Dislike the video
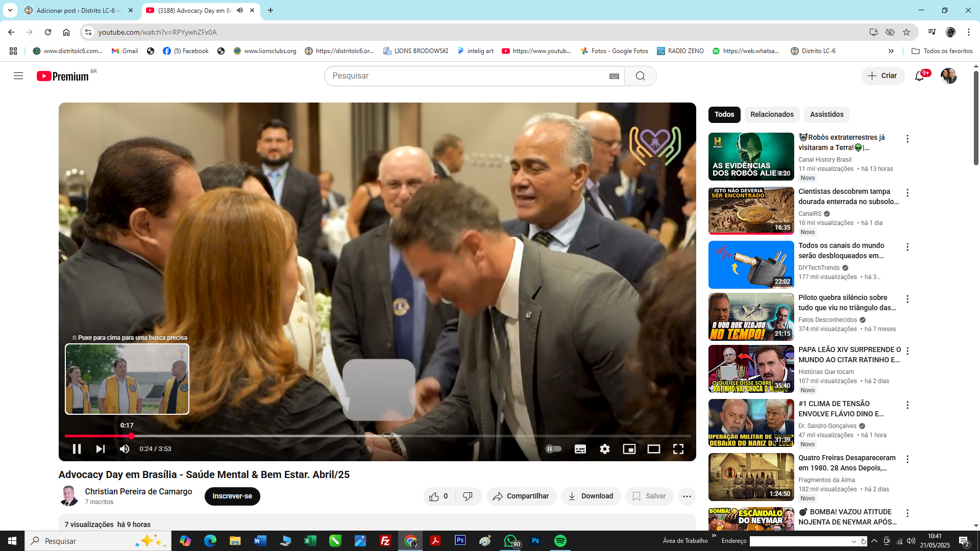Viewport: 980px width, 551px height. 468,496
